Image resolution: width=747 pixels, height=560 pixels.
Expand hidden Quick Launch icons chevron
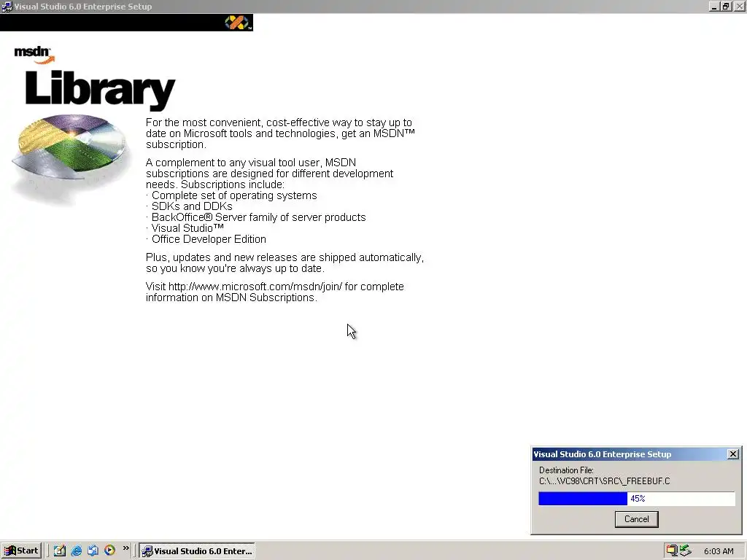click(x=125, y=548)
